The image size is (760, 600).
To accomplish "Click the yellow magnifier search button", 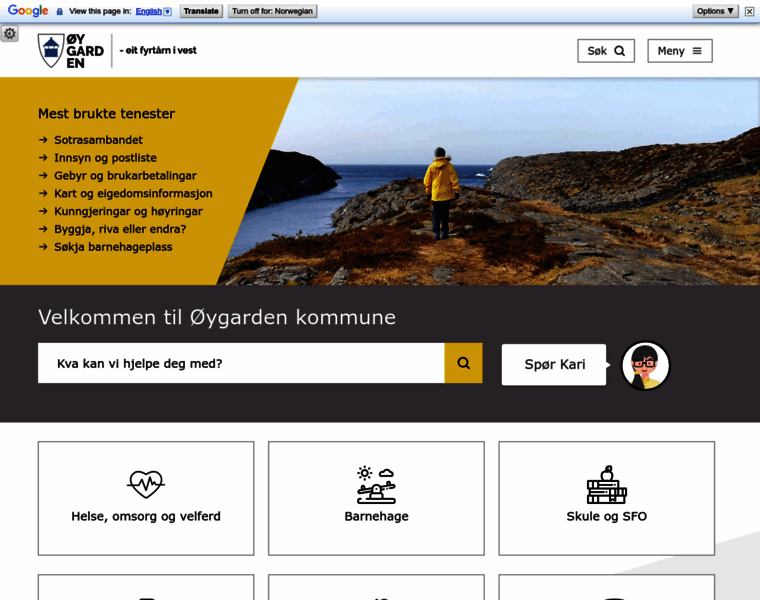I will click(x=463, y=363).
